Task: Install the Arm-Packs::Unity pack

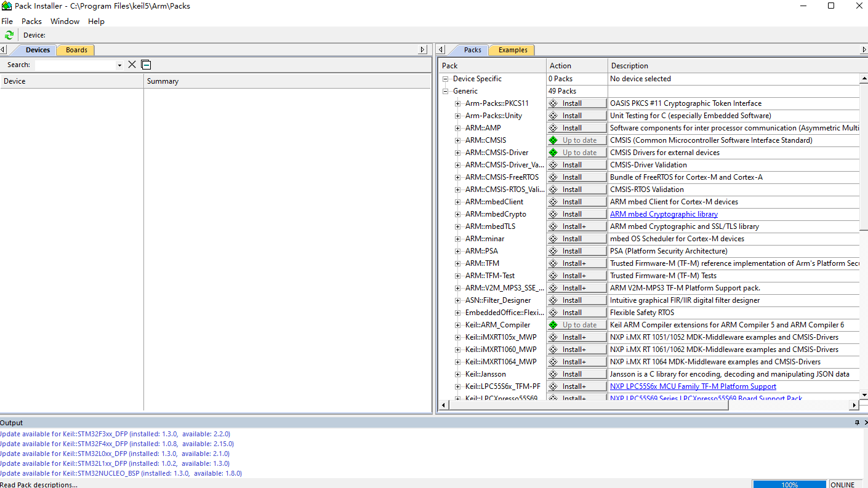Action: click(577, 116)
